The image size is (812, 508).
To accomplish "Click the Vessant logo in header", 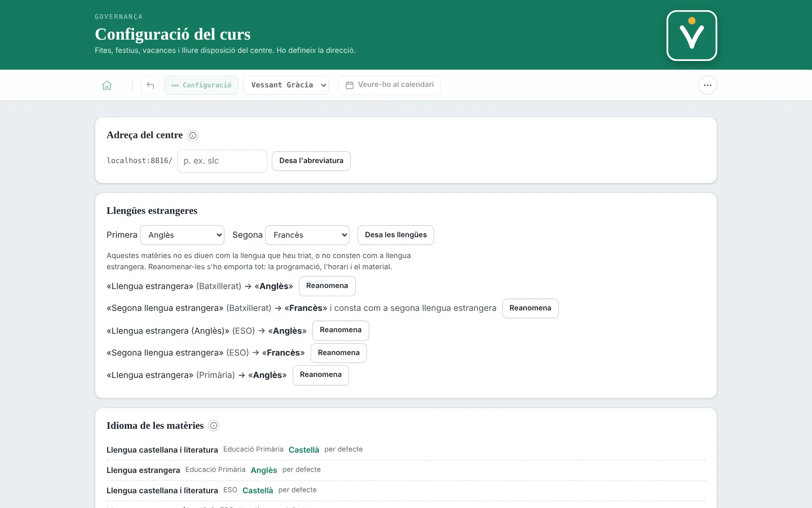I will click(692, 36).
